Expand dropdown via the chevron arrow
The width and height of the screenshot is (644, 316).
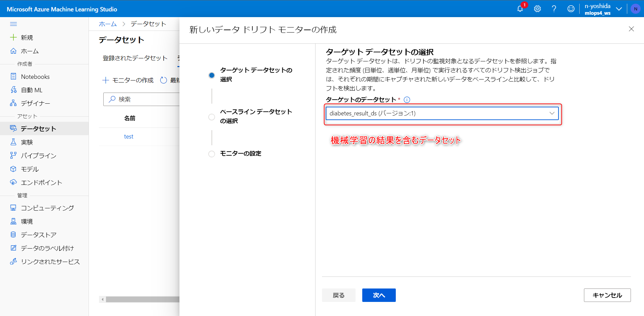click(552, 113)
